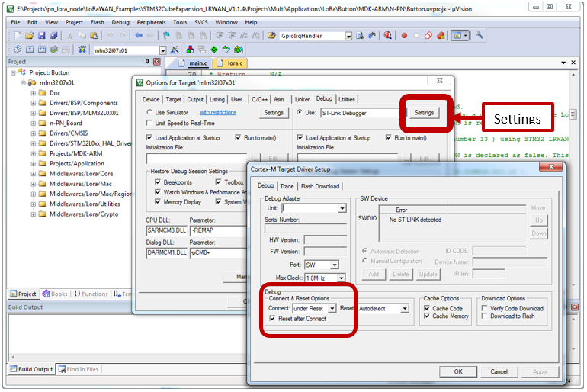Screen dimensions: 587x392
Task: Insert a bookmark using the flag icon
Action: click(167, 36)
